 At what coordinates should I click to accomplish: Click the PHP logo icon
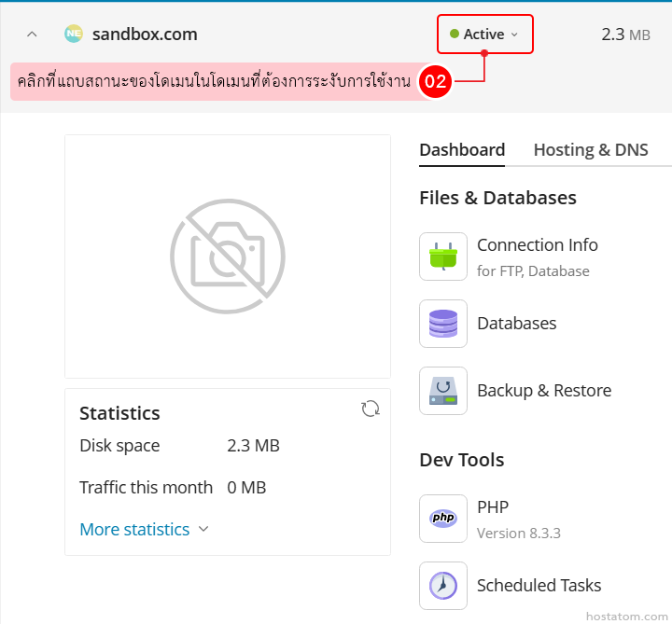click(x=443, y=519)
